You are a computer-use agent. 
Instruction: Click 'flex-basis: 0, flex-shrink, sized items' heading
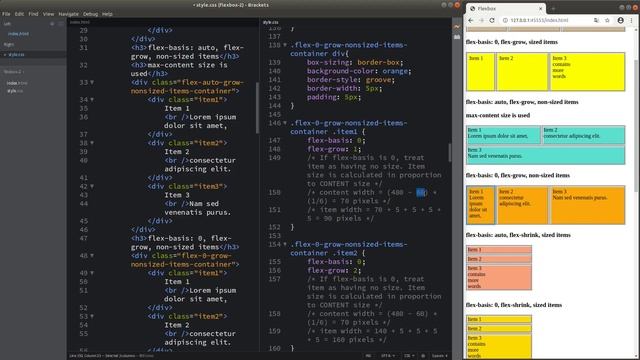click(x=513, y=305)
